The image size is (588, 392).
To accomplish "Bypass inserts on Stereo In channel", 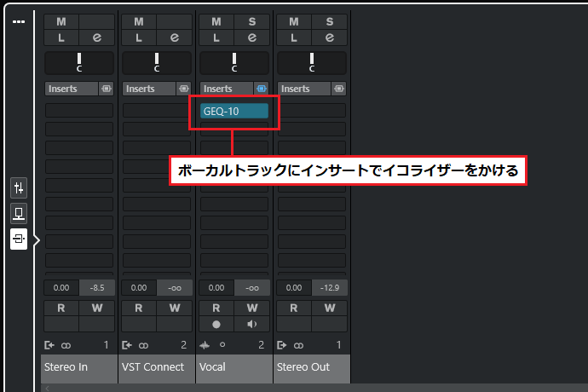I will point(107,89).
